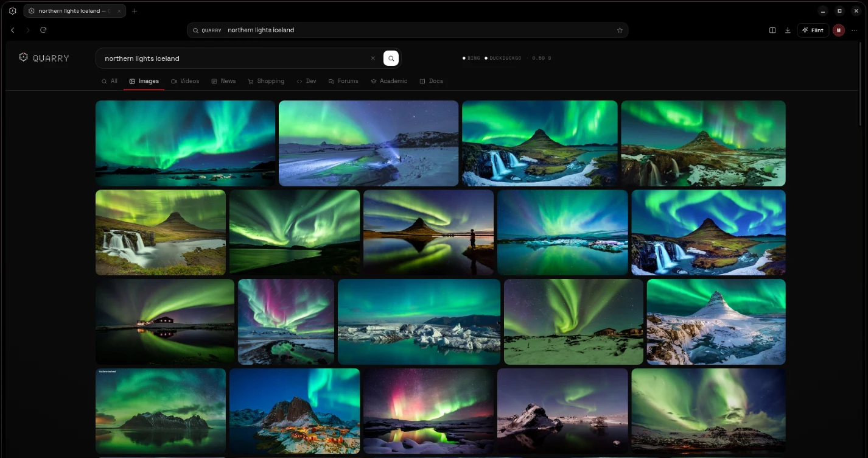Minimize the browser window
Viewport: 868px width, 458px height.
823,11
